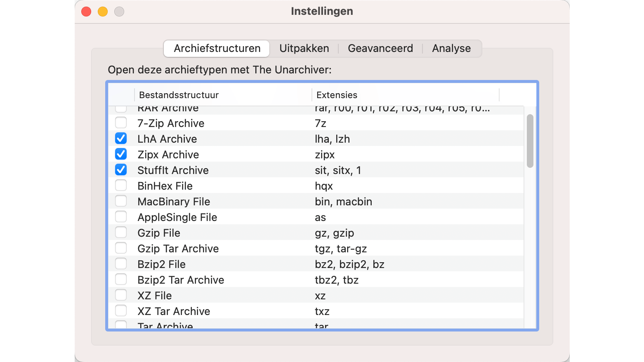Check the Gzip File entry
Screen dimensions: 644x362
click(121, 232)
